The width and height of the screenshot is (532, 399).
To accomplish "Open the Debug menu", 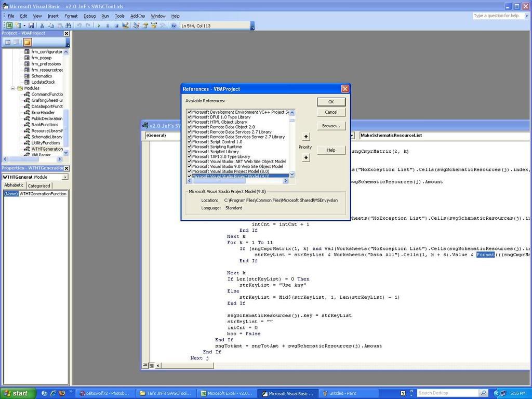I will 89,16.
